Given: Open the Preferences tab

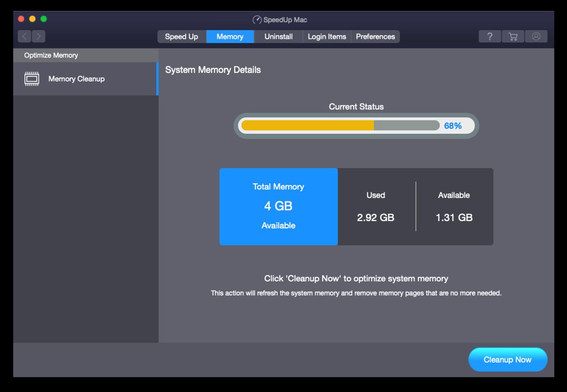Looking at the screenshot, I should [x=375, y=36].
